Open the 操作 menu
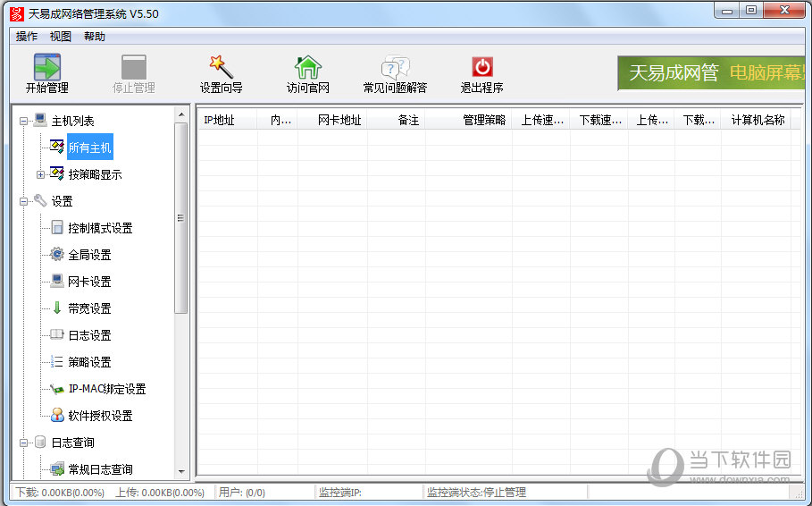This screenshot has height=506, width=812. coord(27,37)
